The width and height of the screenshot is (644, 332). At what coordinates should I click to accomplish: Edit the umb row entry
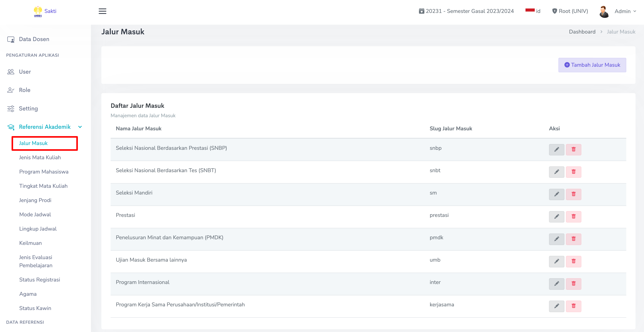(556, 261)
